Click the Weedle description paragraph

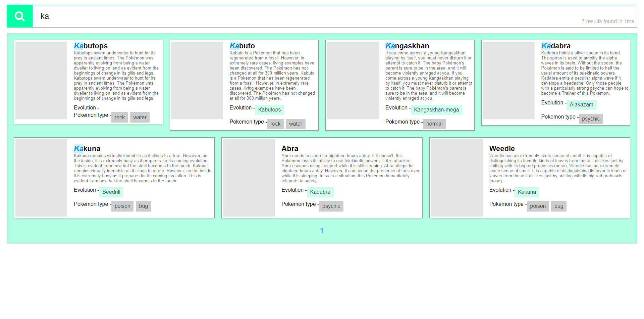[x=558, y=168]
